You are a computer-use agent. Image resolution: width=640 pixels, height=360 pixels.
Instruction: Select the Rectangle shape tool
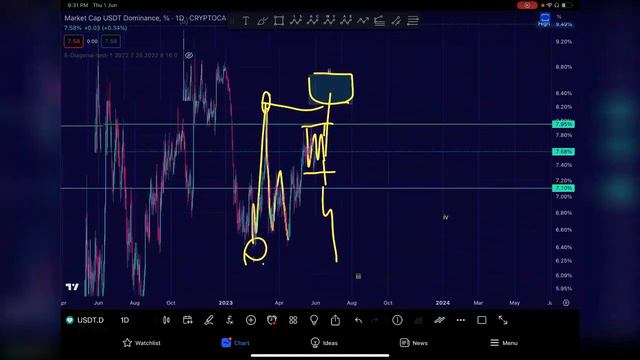click(279, 21)
